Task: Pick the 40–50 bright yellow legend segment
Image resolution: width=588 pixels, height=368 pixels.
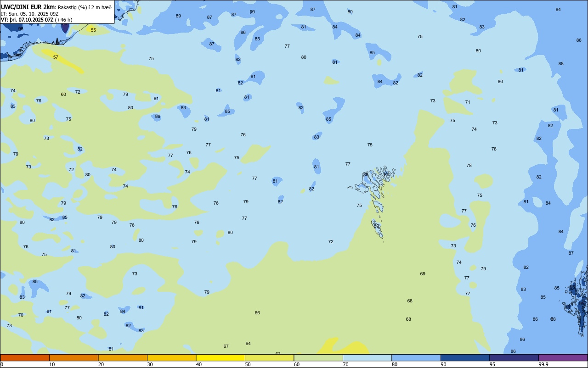Action: pos(220,357)
